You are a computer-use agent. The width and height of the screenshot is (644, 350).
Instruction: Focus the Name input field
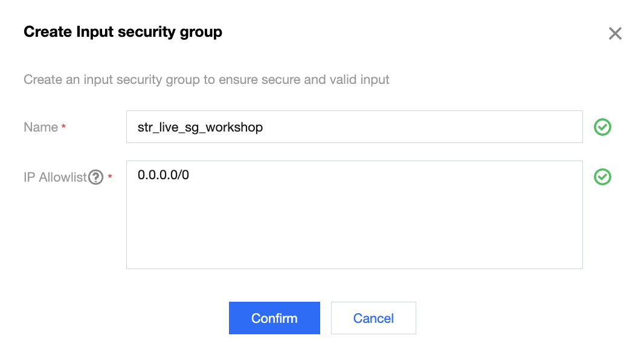point(355,127)
